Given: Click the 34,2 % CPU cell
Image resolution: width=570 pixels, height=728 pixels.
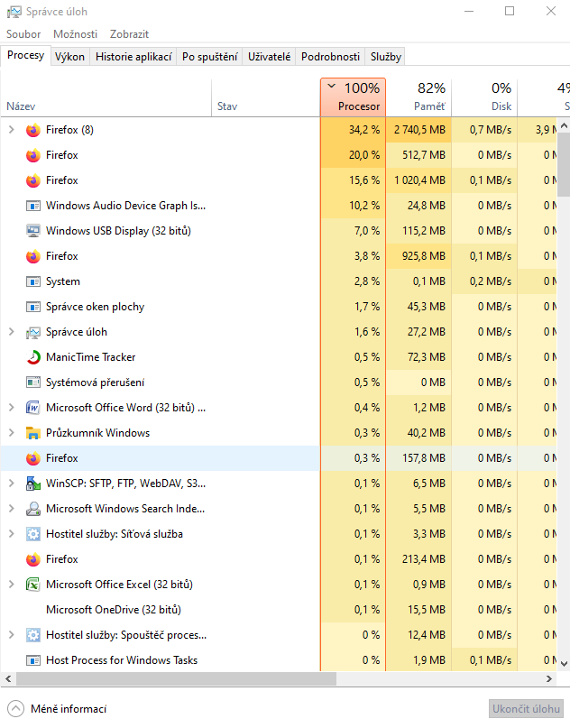Looking at the screenshot, I should click(354, 130).
